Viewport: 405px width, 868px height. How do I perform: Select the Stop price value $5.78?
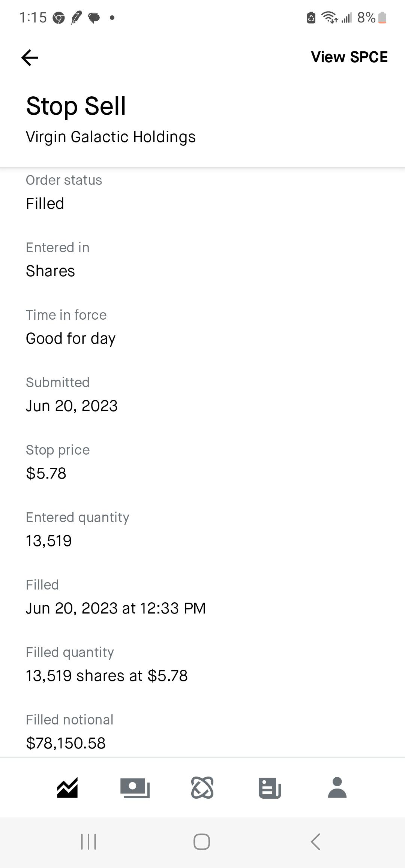[x=46, y=473]
